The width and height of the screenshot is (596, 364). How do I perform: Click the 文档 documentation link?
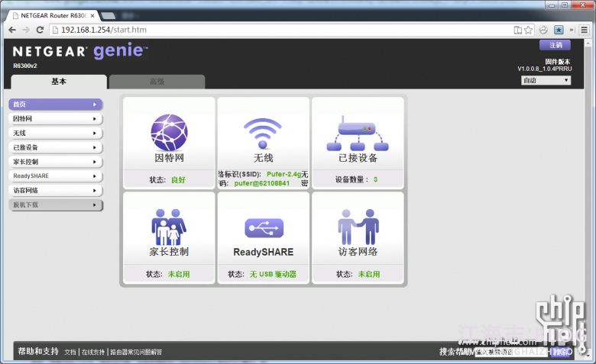coord(70,352)
